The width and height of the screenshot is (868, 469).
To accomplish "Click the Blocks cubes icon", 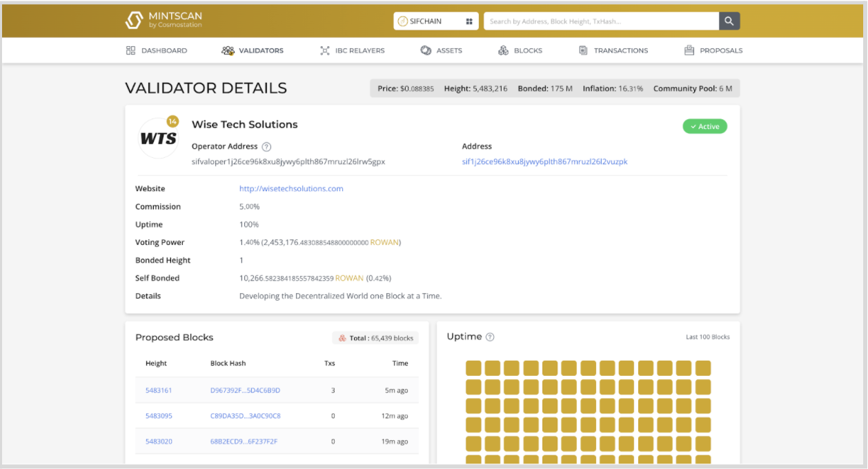I will [x=503, y=50].
